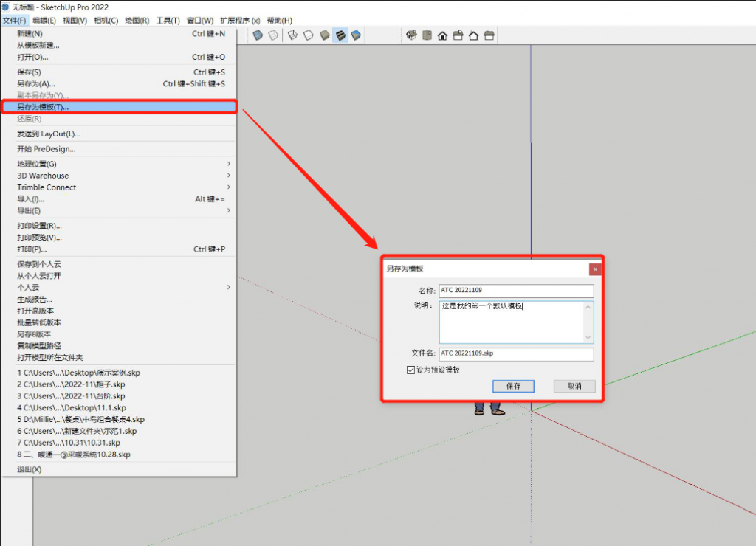The image size is (756, 546).
Task: Choose 导入(I)... menu entry
Action: pos(120,199)
